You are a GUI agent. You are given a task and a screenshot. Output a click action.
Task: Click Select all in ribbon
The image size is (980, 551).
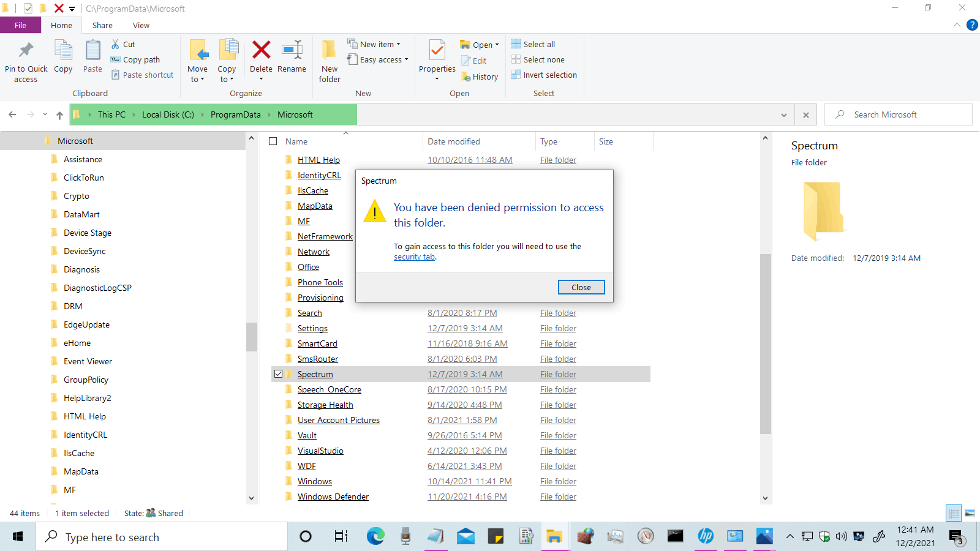click(533, 44)
